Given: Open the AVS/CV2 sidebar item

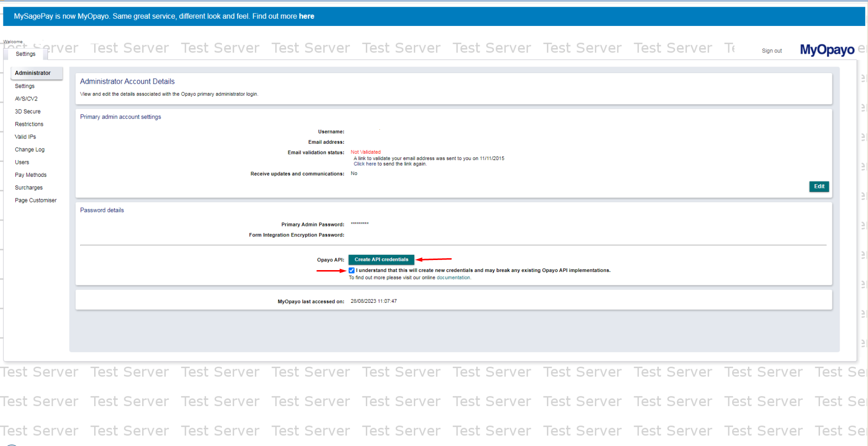Looking at the screenshot, I should (26, 99).
